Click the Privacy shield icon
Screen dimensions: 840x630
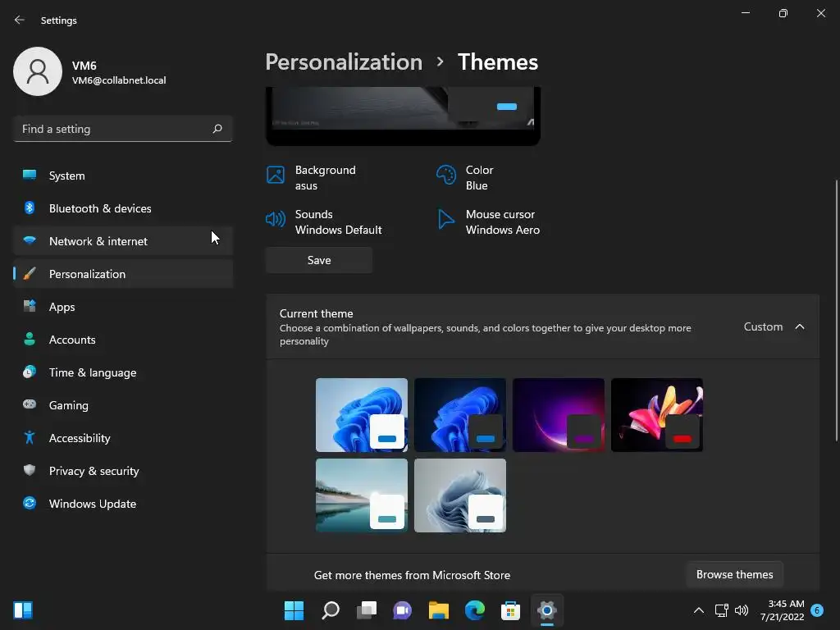pos(30,470)
